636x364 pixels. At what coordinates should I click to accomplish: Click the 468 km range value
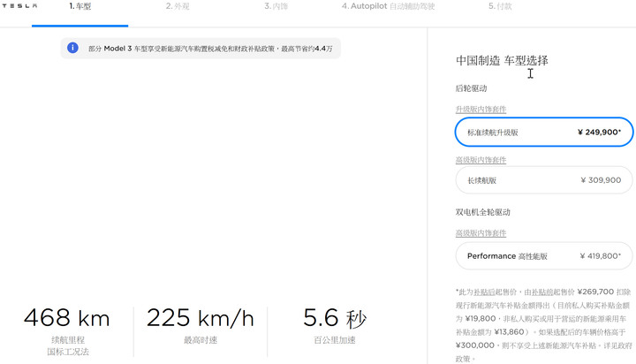(x=67, y=318)
